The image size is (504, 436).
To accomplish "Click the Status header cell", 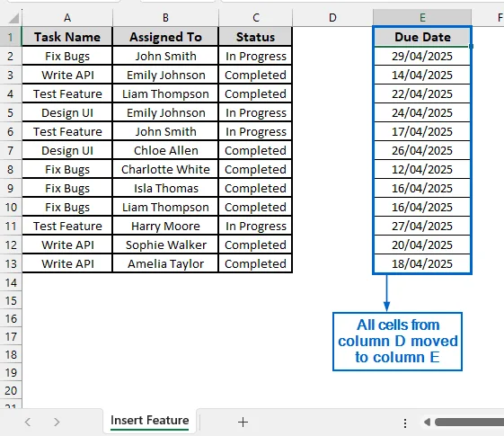I will (255, 37).
